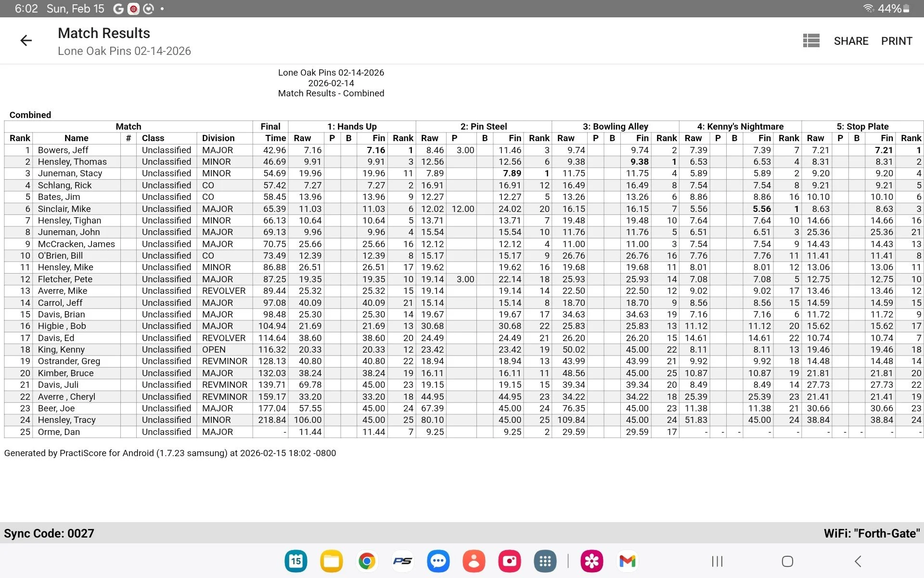Tap the home navigation button

[787, 561]
